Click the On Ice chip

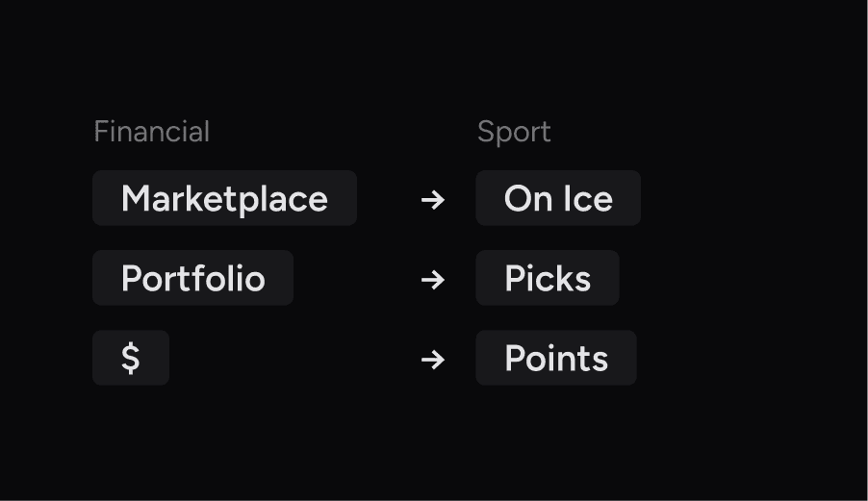pos(558,198)
